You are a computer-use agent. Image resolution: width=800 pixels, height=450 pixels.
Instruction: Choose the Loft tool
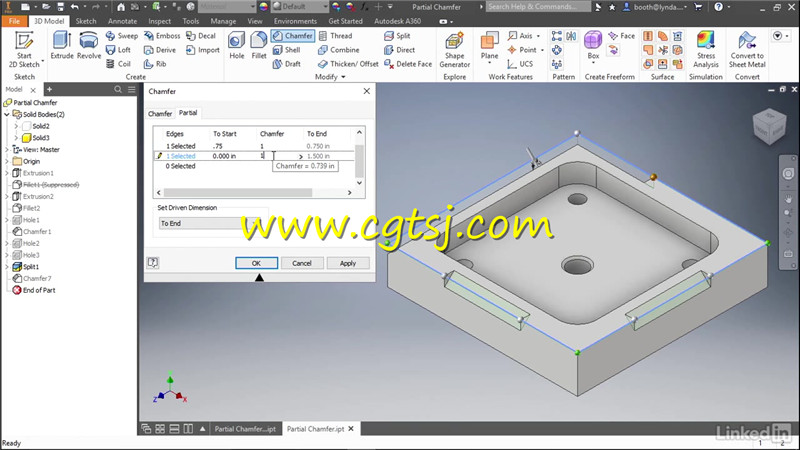pos(118,50)
